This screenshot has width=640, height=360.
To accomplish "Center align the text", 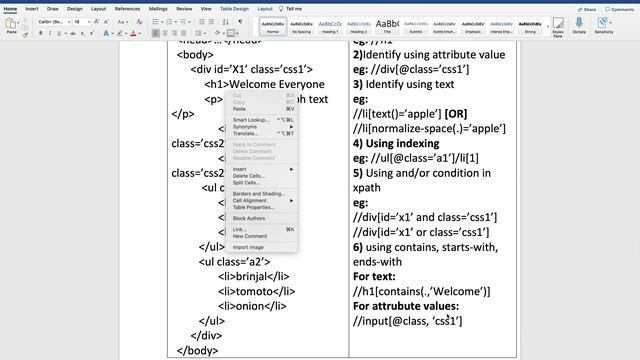I will coord(165,33).
